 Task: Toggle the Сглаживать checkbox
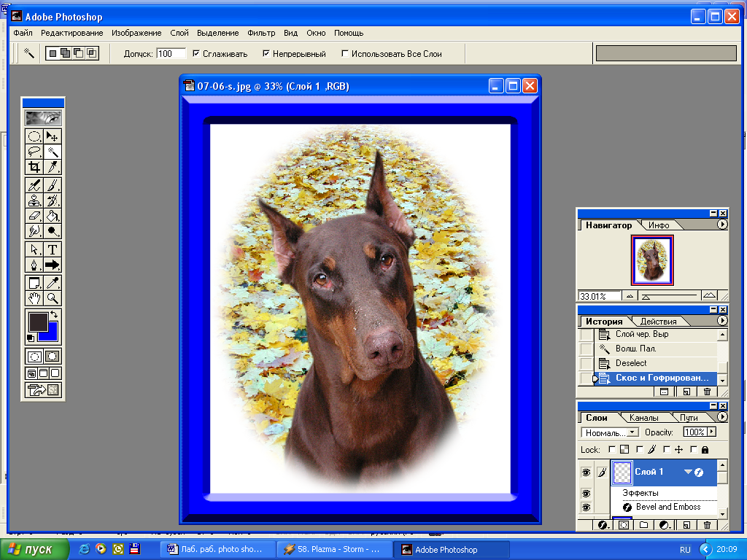196,53
